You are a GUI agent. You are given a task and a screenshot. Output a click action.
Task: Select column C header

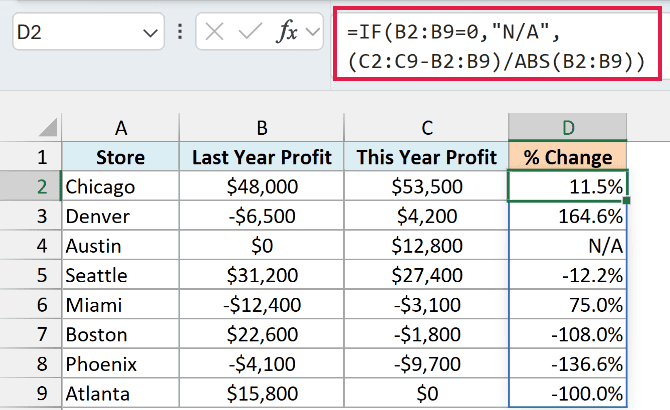pyautogui.click(x=426, y=128)
